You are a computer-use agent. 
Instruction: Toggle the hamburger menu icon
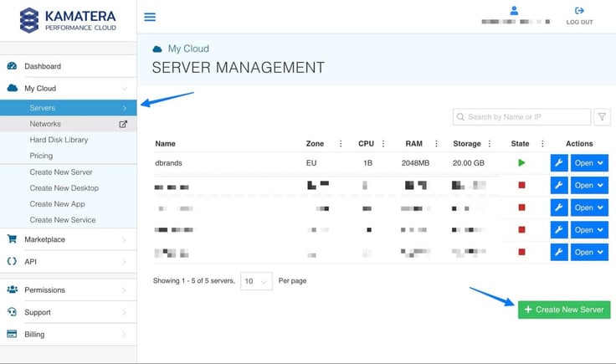150,17
